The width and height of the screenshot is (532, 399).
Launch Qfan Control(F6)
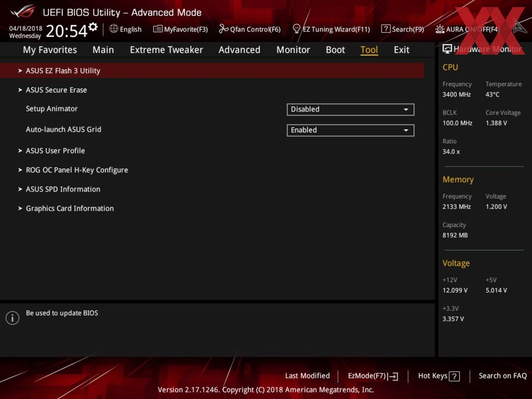coord(255,29)
